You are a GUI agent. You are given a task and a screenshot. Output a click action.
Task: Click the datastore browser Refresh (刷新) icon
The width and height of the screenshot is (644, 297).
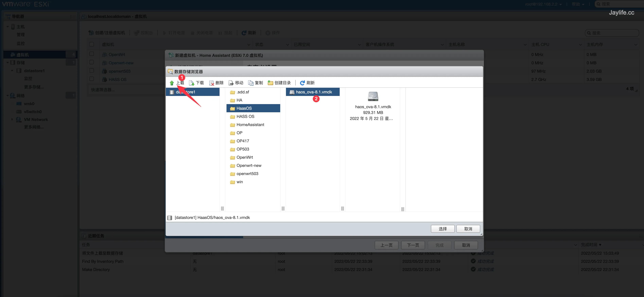click(302, 83)
